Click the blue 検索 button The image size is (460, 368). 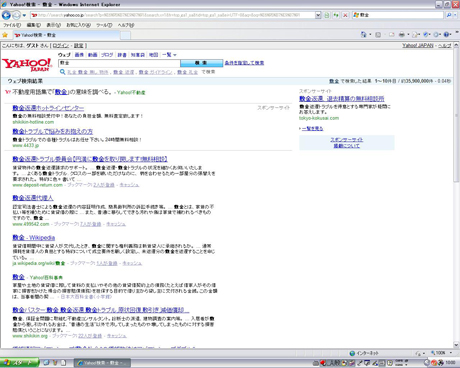pyautogui.click(x=201, y=63)
